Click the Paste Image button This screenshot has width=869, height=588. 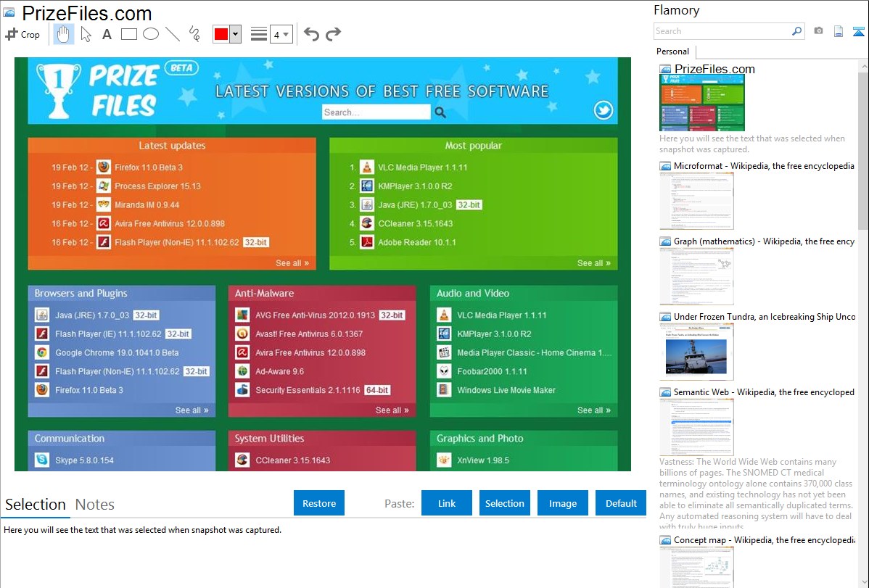tap(562, 503)
